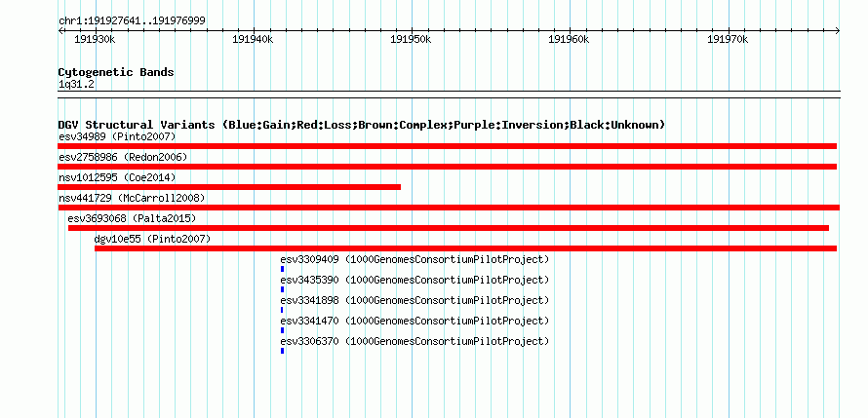This screenshot has width=868, height=418.
Task: Click the esv3341470 (1000GenomesConsortiumPilotProject) label
Action: 414,321
